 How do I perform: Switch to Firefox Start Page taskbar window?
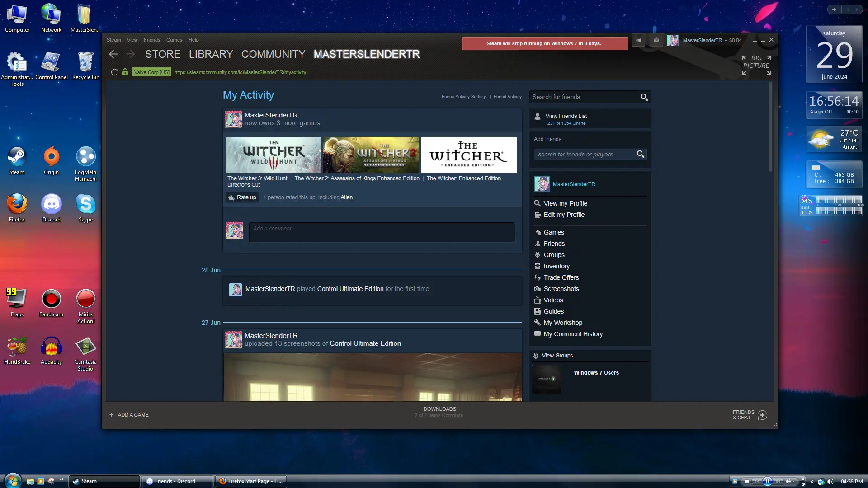point(251,481)
